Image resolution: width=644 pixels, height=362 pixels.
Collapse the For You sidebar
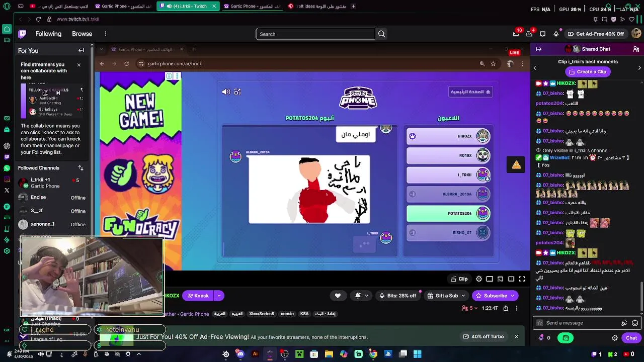click(81, 50)
